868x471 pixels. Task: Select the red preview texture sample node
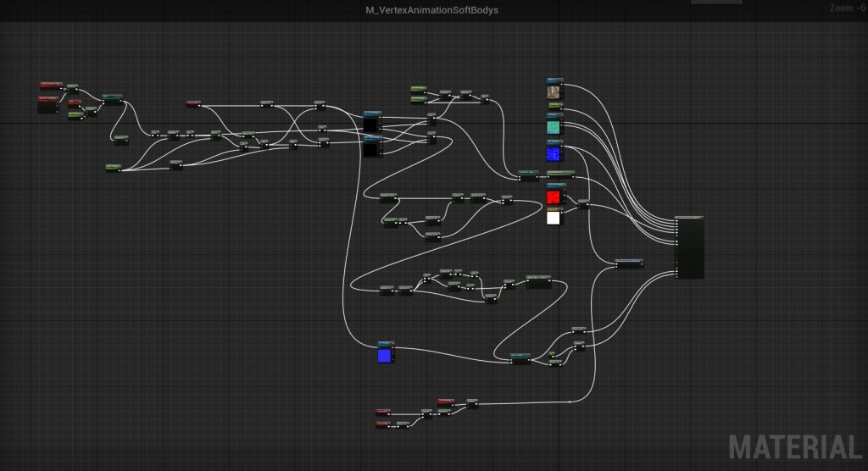coord(554,197)
